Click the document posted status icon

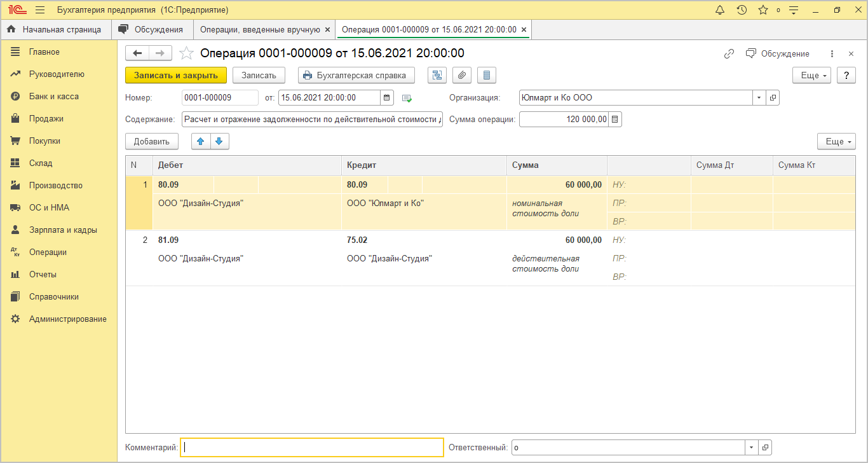point(407,98)
